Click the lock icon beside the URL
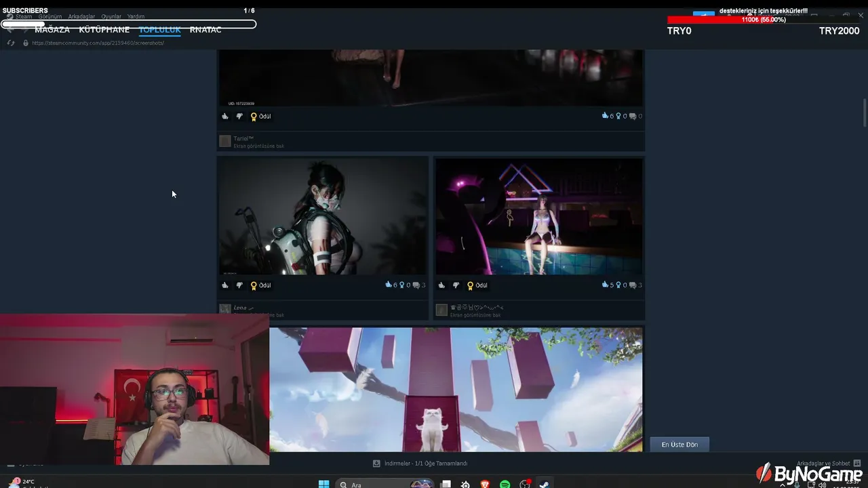868x488 pixels. [x=26, y=43]
